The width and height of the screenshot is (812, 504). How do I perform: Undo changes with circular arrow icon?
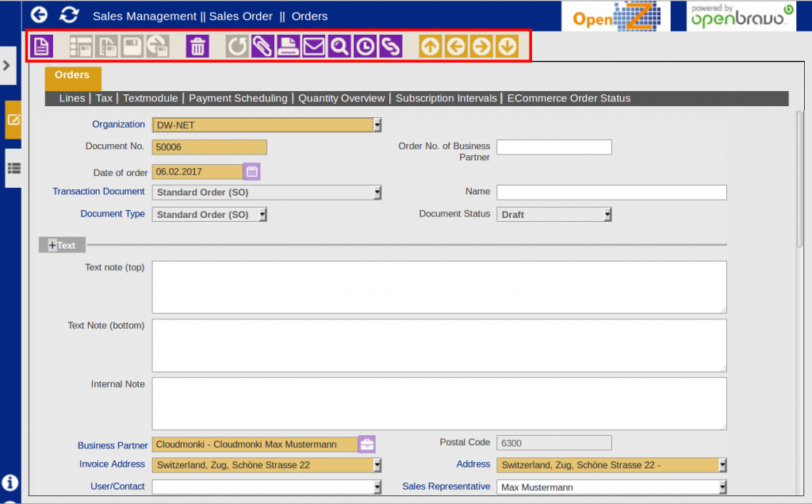(x=237, y=47)
